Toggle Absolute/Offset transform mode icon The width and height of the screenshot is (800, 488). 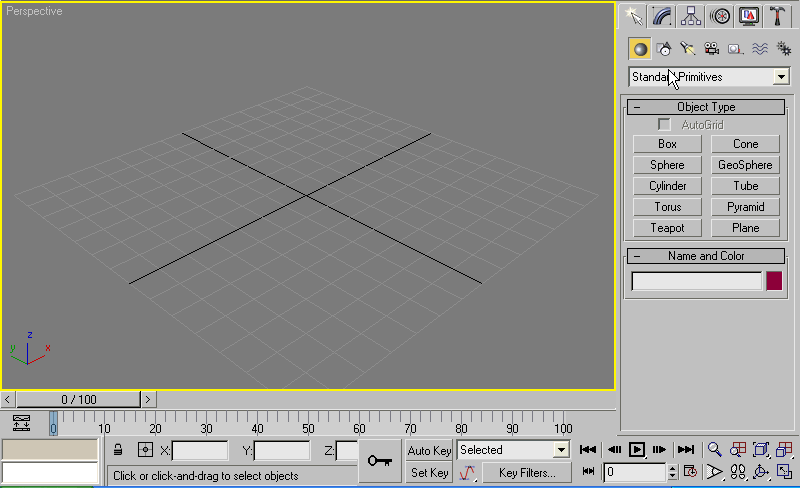(x=145, y=450)
